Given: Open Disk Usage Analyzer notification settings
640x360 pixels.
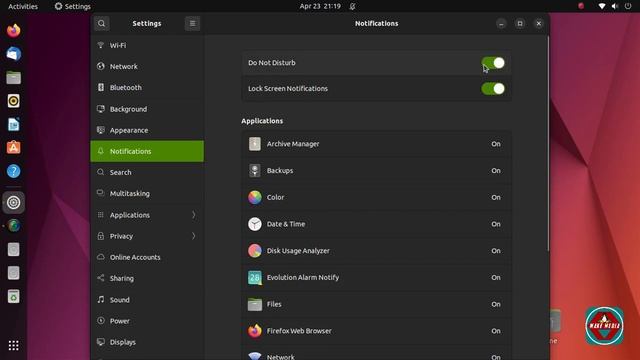Looking at the screenshot, I should (x=376, y=251).
